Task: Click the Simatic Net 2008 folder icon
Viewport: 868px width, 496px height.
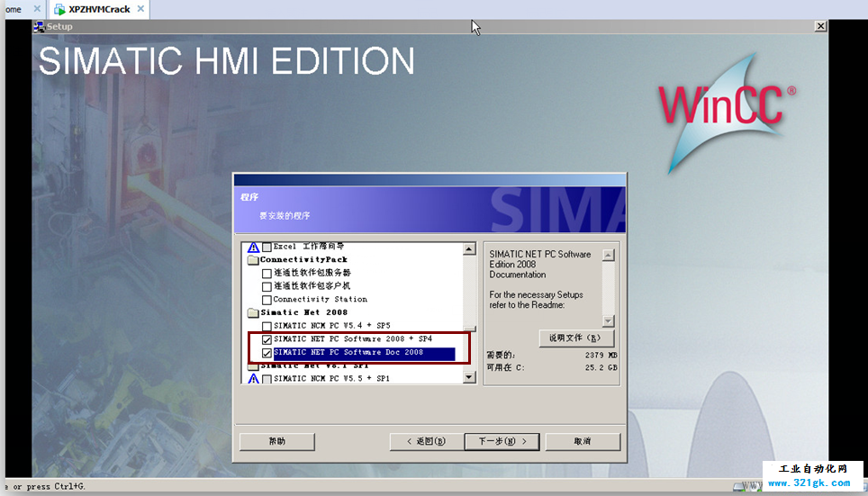Action: [x=253, y=312]
